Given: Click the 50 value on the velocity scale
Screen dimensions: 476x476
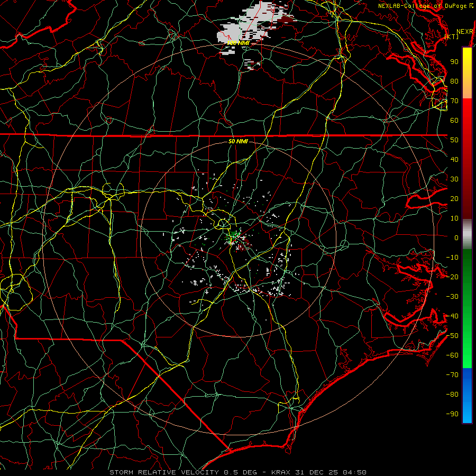Looking at the screenshot, I should click(454, 140).
